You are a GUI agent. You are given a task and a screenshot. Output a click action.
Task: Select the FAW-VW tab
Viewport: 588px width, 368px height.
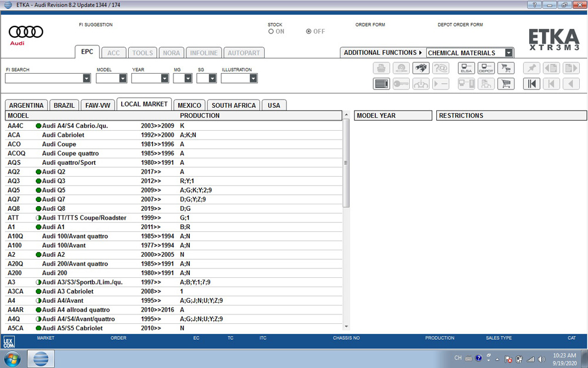pos(98,105)
